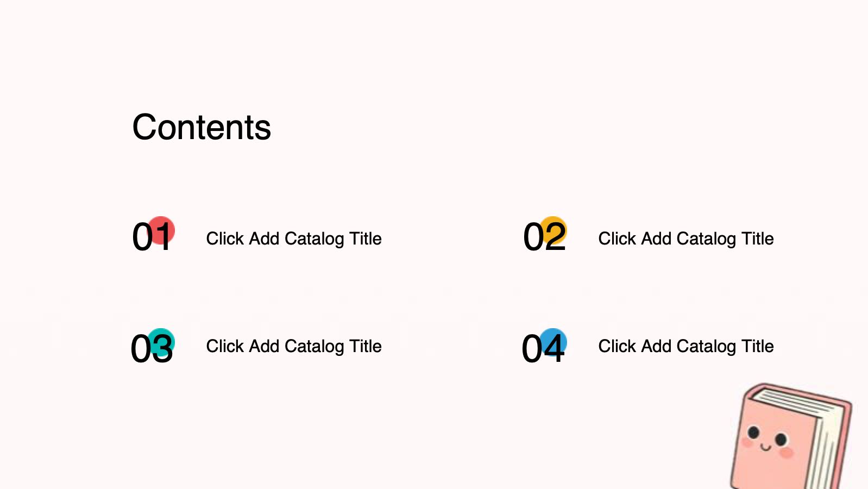Click the book character's right eye
The image size is (868, 489).
[781, 439]
